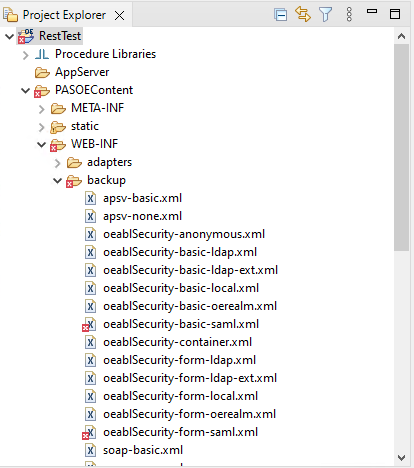The height and width of the screenshot is (468, 414).
Task: Click oeablSecurity-basic-saml.xml error-marked icon
Action: (x=89, y=325)
